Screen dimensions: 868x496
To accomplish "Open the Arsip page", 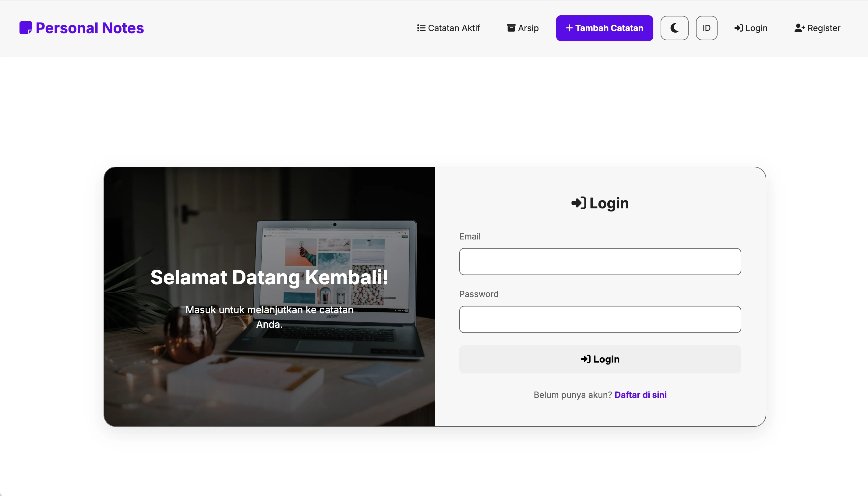I will click(523, 28).
